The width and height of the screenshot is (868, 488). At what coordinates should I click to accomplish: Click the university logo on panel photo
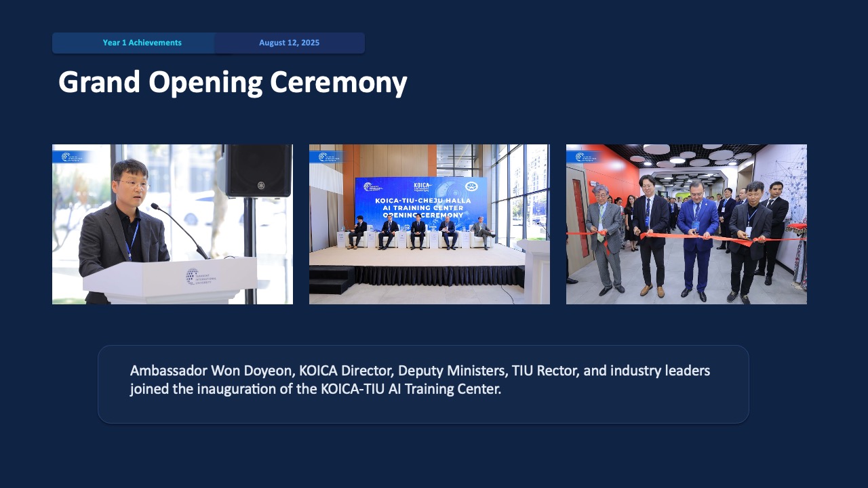[329, 157]
